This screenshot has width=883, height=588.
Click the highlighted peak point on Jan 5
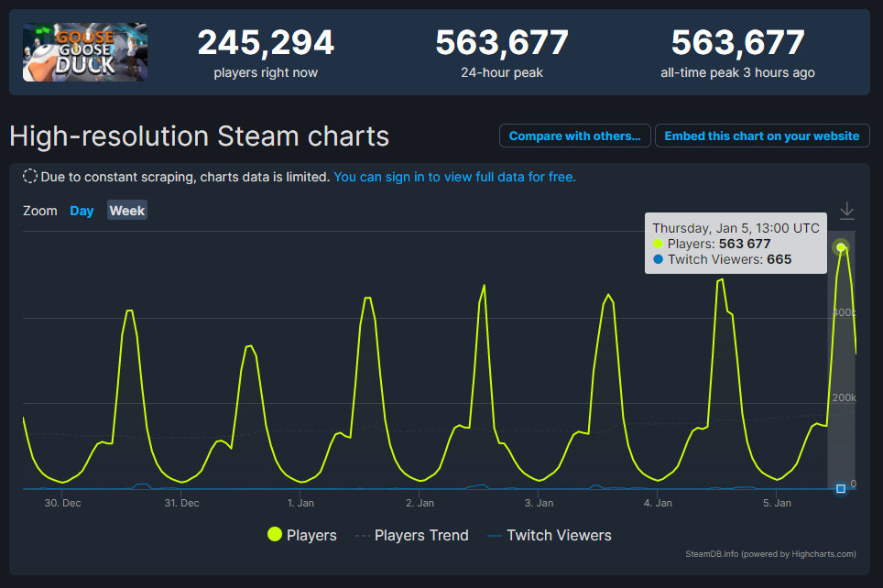tap(841, 247)
